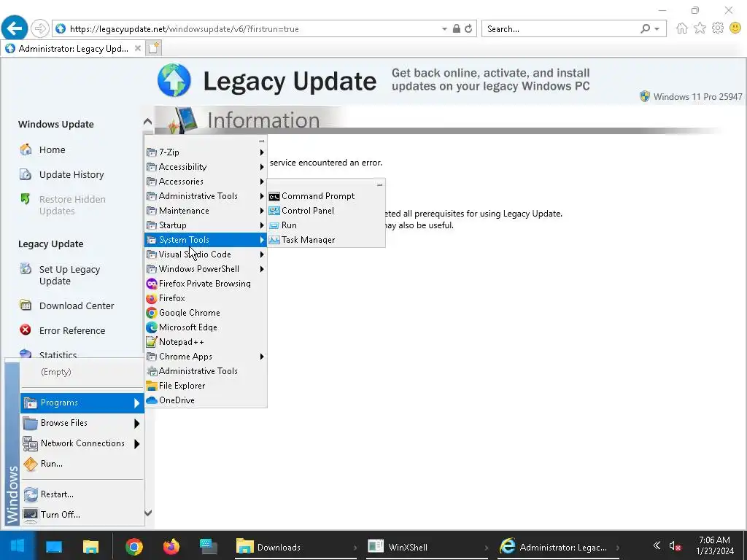Open the Tools gear icon
Image resolution: width=747 pixels, height=560 pixels.
(x=718, y=28)
